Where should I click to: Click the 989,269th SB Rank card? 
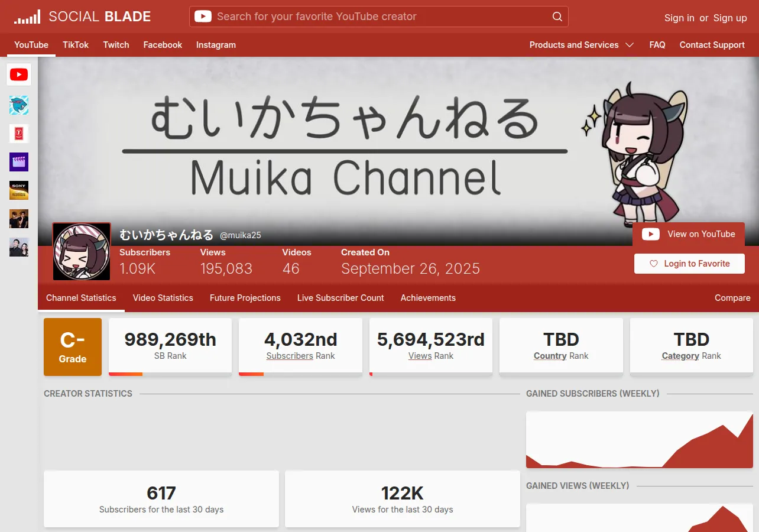(x=170, y=346)
